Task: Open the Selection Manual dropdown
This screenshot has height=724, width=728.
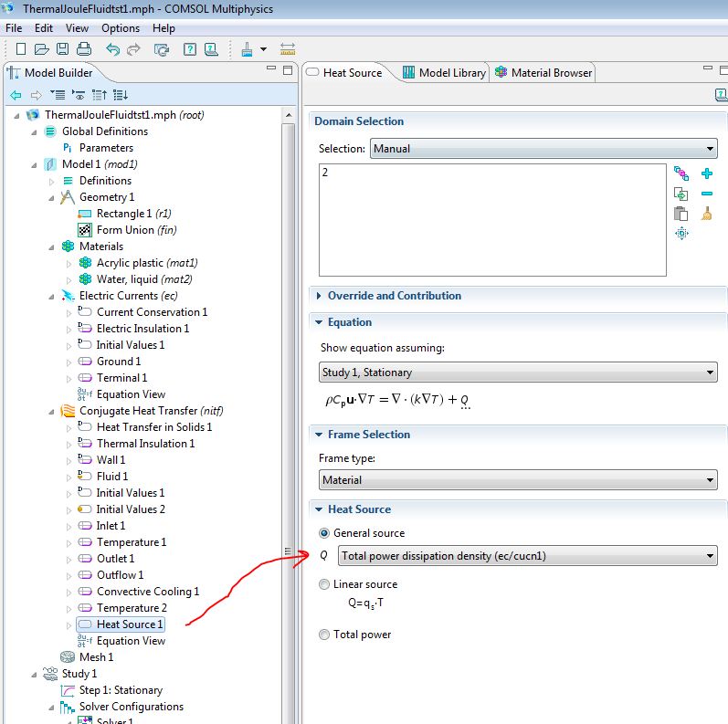Action: [x=543, y=149]
